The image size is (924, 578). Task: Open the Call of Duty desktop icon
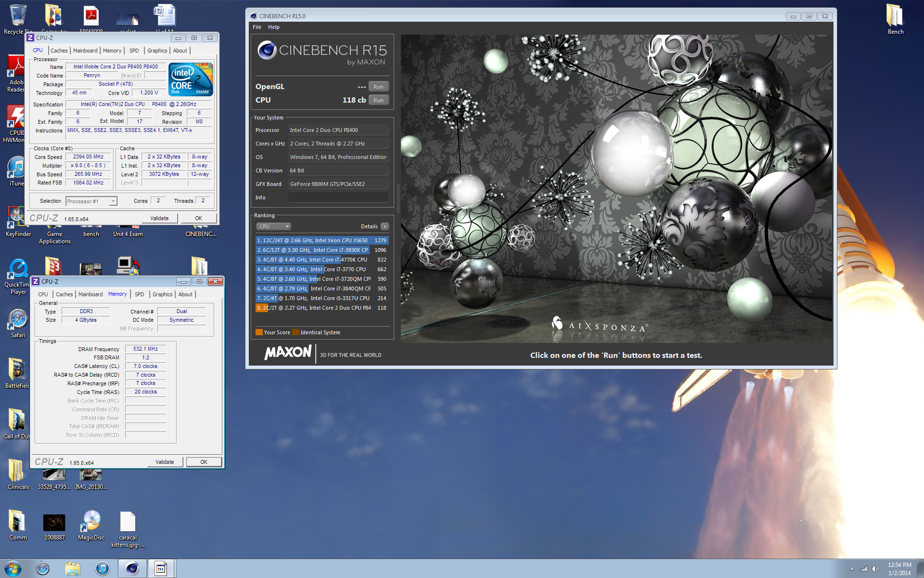coord(16,424)
